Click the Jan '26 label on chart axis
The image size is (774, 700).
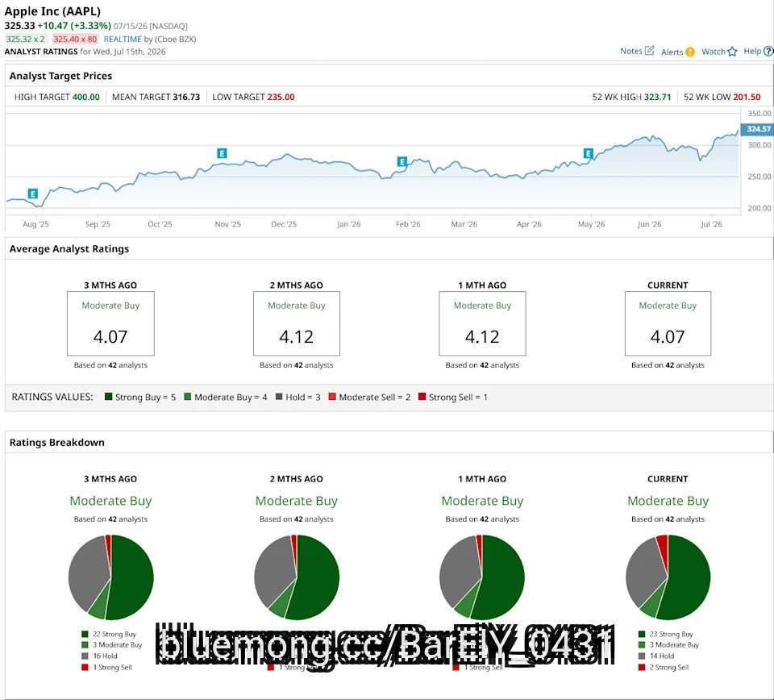348,224
